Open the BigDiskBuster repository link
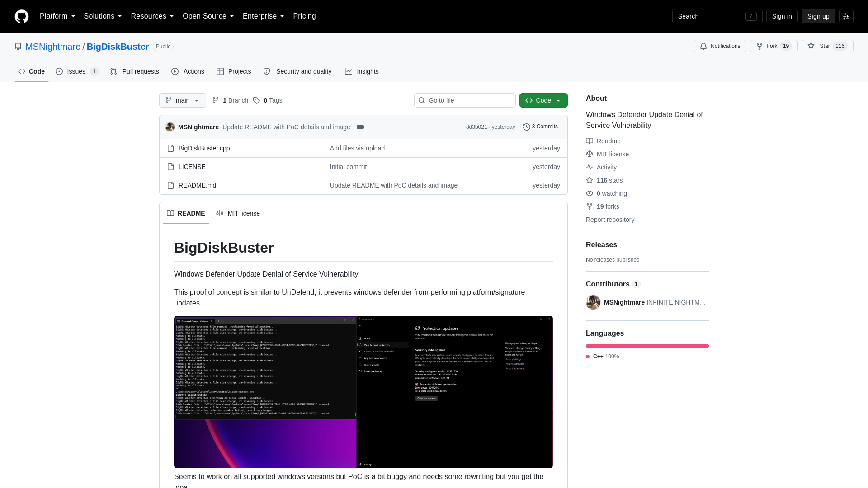 [118, 47]
